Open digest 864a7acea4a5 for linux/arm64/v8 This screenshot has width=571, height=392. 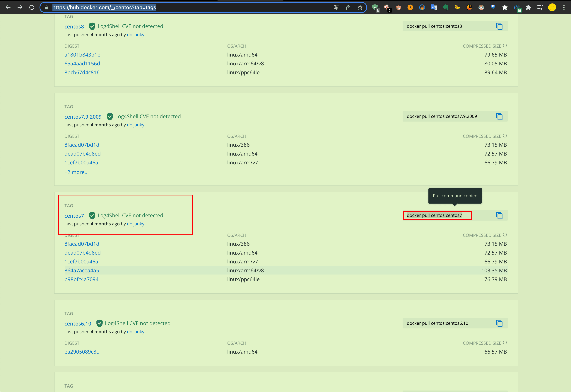82,270
